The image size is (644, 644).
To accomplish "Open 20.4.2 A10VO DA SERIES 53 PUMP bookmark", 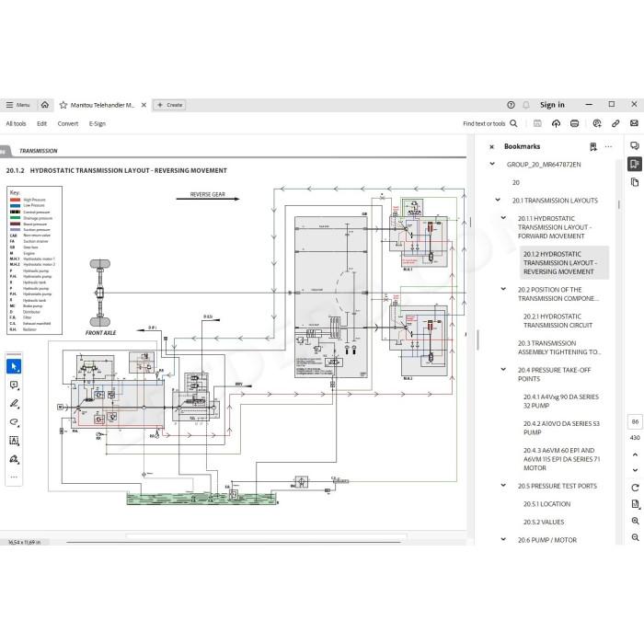I will pyautogui.click(x=561, y=428).
